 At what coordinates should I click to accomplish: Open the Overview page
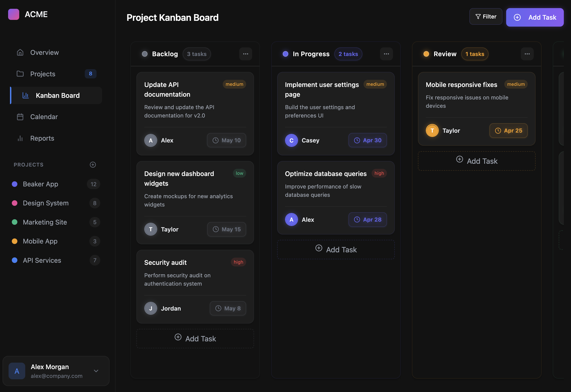click(x=44, y=52)
